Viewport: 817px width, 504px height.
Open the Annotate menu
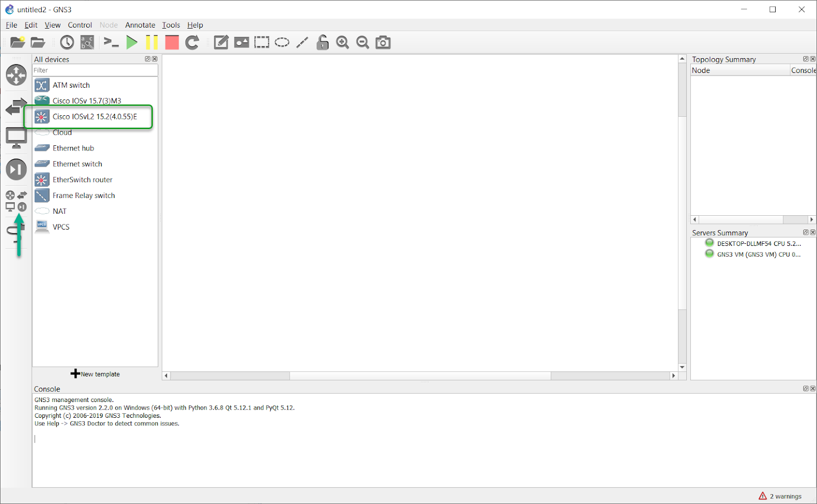point(140,25)
